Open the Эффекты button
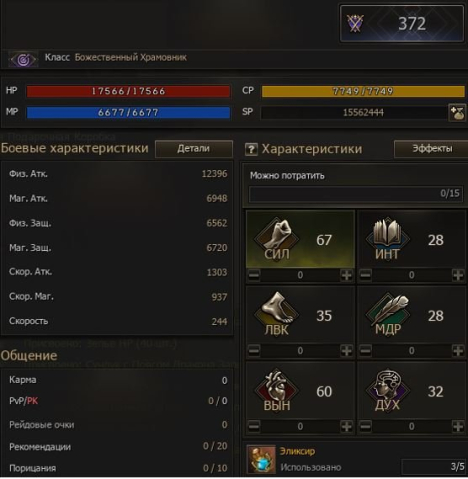468x479 pixels. [432, 149]
